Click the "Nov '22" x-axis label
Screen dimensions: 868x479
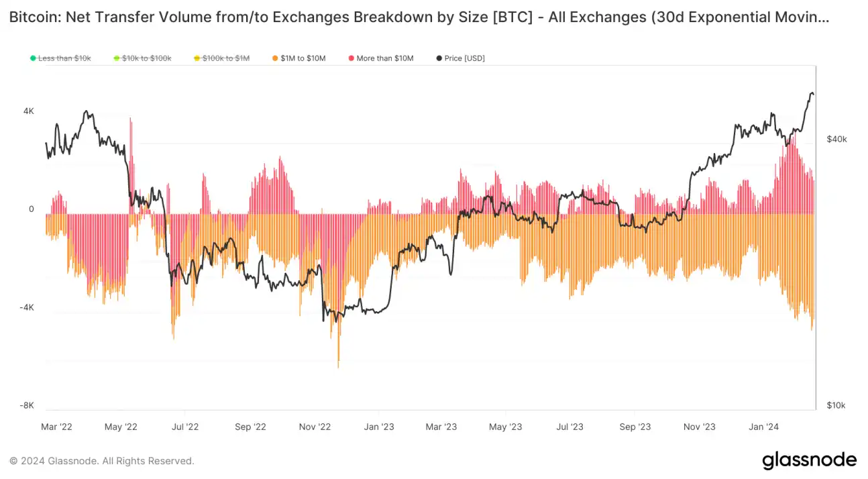pyautogui.click(x=315, y=427)
